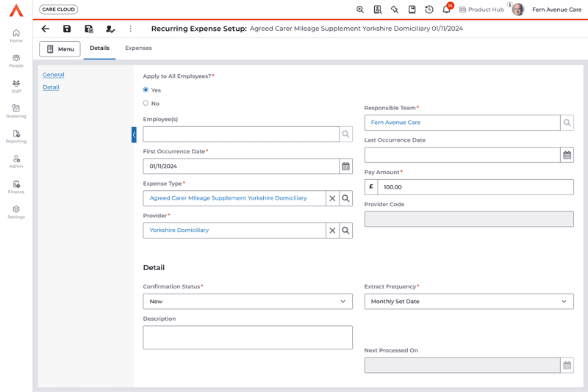Open the Product Hub link
Screen dimensions: 588x392
click(x=481, y=10)
